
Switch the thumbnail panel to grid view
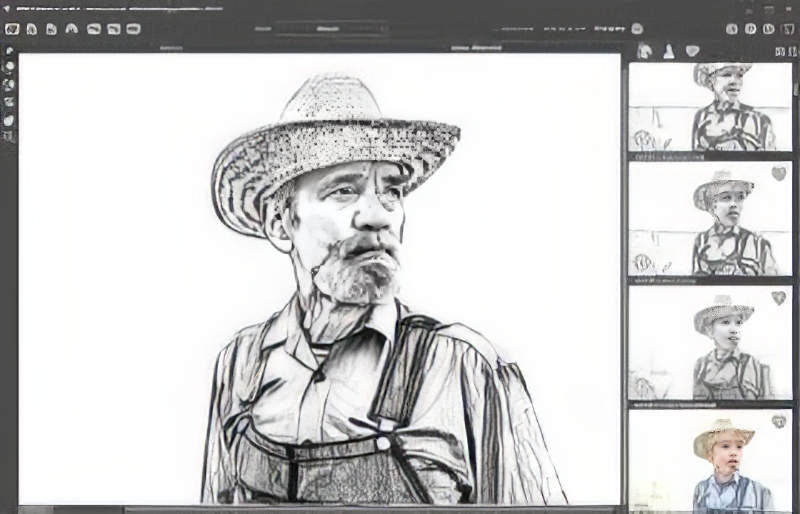(780, 52)
